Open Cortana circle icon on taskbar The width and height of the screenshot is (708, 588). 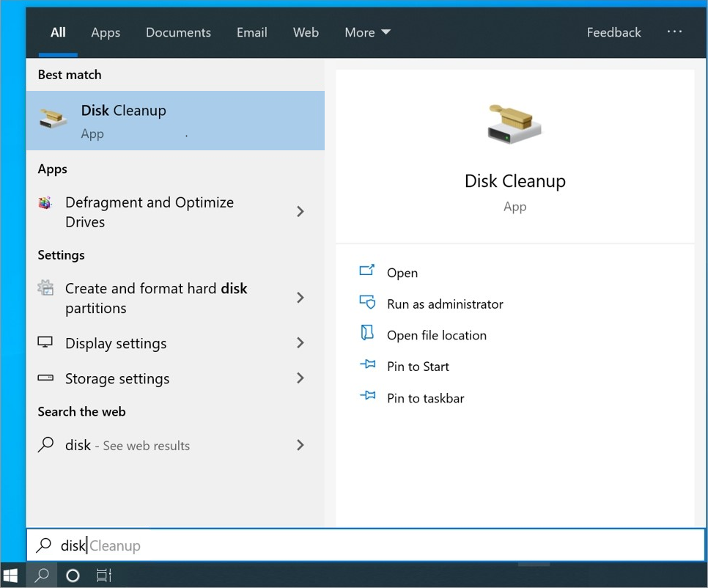(x=73, y=576)
